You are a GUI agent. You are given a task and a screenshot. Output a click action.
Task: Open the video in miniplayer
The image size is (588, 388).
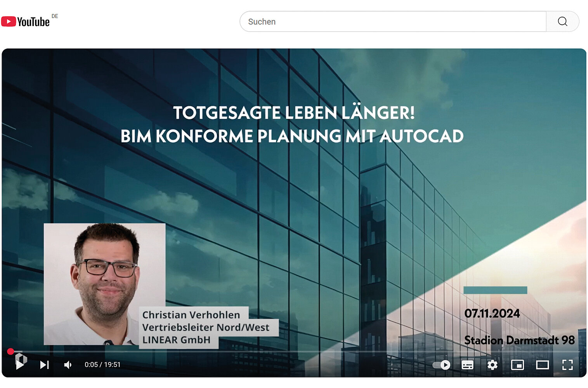pos(517,365)
